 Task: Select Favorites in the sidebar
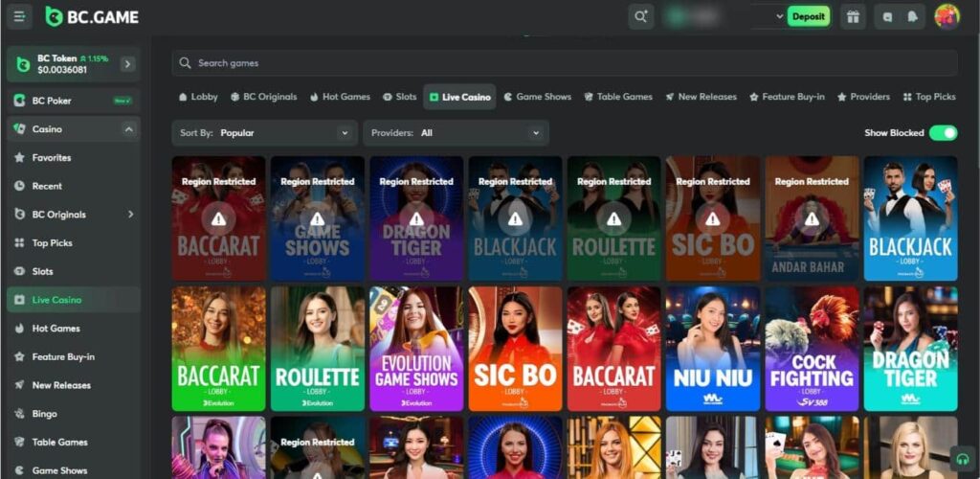[x=52, y=158]
